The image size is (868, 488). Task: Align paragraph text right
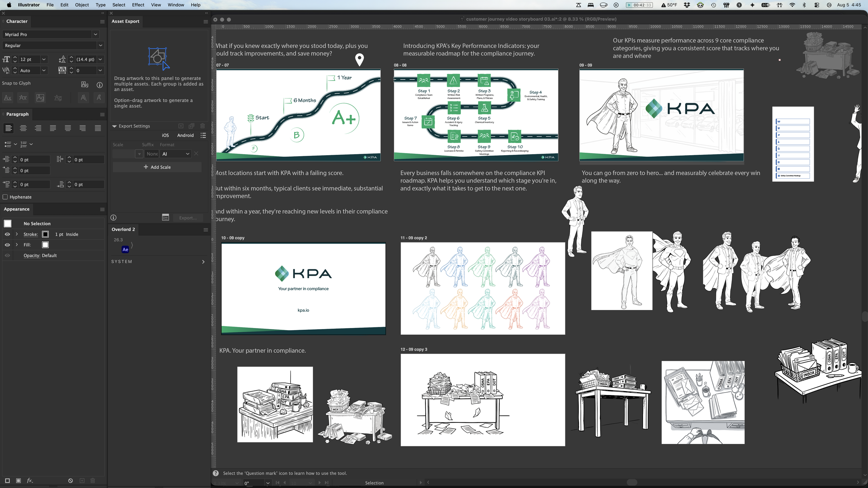(x=38, y=128)
